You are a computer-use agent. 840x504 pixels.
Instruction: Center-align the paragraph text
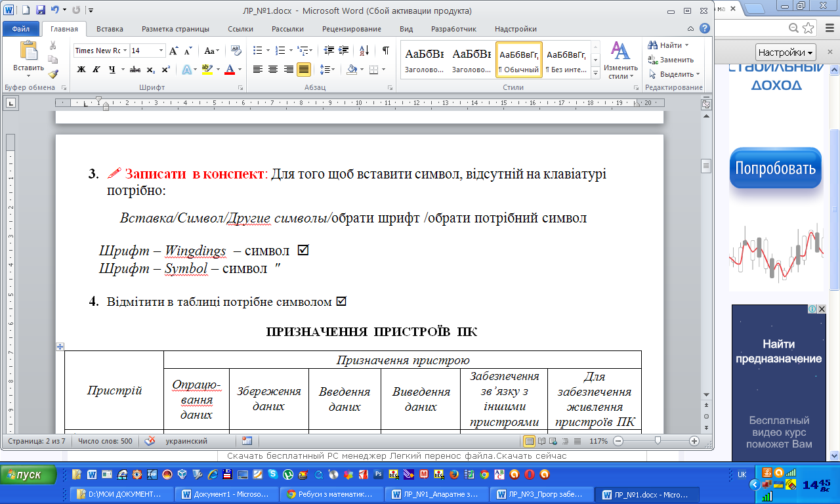click(x=273, y=70)
